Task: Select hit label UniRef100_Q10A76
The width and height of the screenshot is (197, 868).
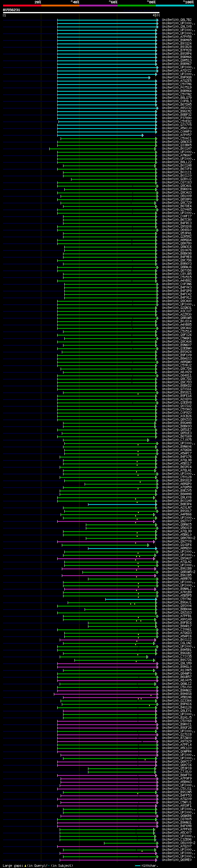Action: pos(176,250)
